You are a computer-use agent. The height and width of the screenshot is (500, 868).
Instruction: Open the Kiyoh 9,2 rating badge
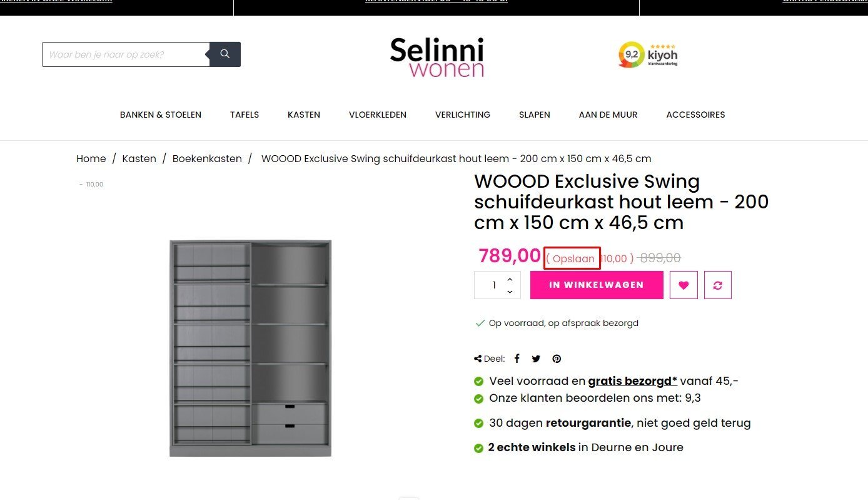(x=648, y=55)
